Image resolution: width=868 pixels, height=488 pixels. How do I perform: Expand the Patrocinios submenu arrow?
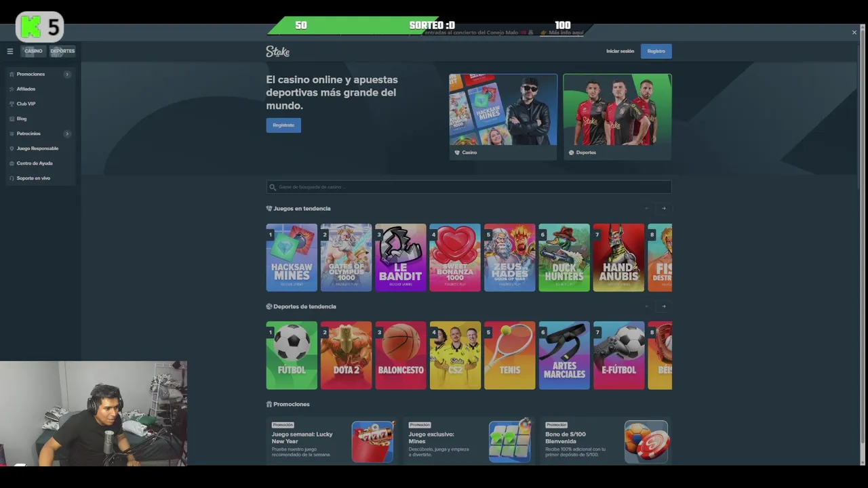pos(66,134)
